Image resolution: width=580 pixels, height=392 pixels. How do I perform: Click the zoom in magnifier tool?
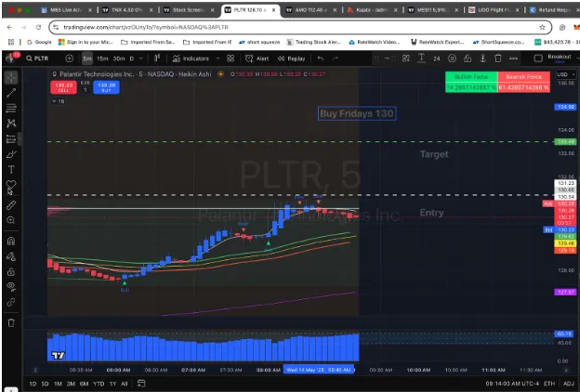tap(11, 220)
